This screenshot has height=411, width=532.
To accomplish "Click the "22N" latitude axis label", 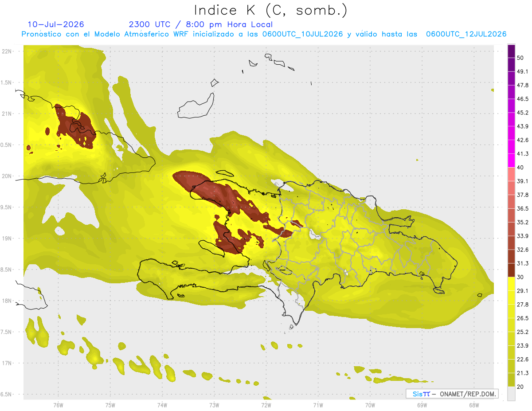I will pos(8,51).
